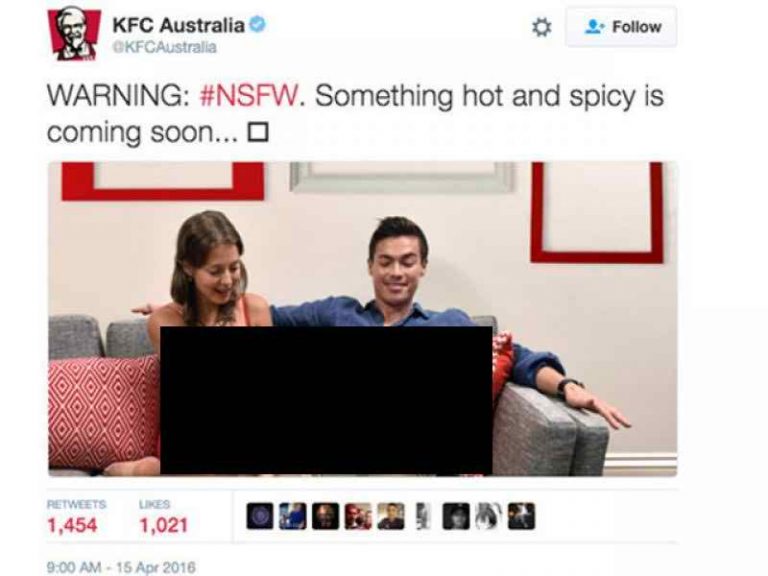Open the blue shirt liker avatar
Image resolution: width=768 pixels, height=576 pixels.
click(x=292, y=516)
